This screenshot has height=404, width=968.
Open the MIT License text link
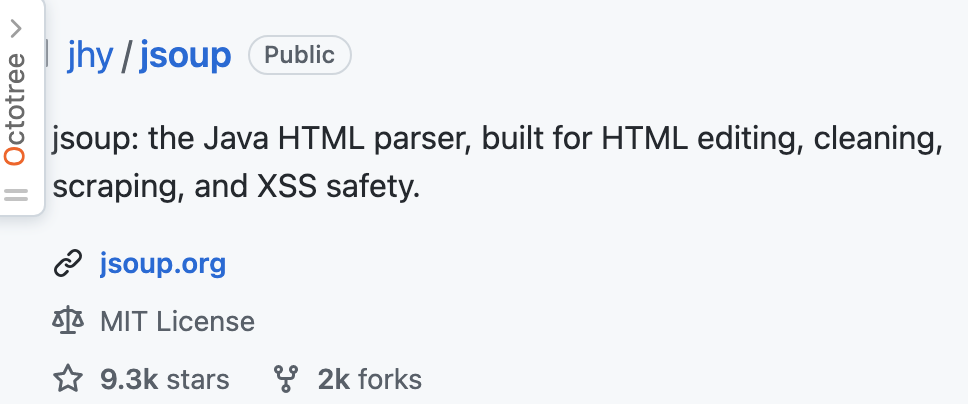pyautogui.click(x=177, y=322)
